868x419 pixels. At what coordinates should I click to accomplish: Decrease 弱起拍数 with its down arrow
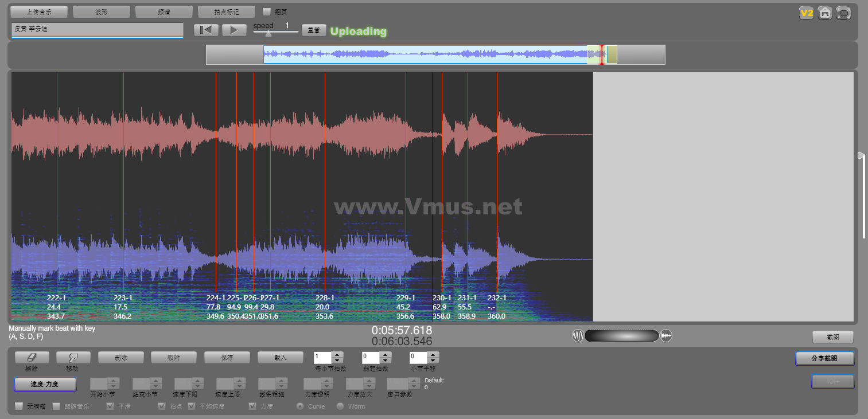pos(386,361)
